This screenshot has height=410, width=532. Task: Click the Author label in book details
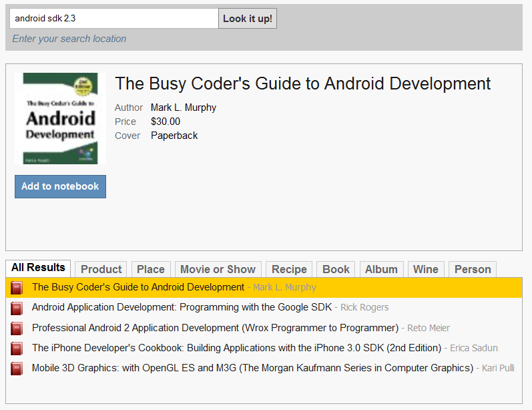tap(129, 108)
